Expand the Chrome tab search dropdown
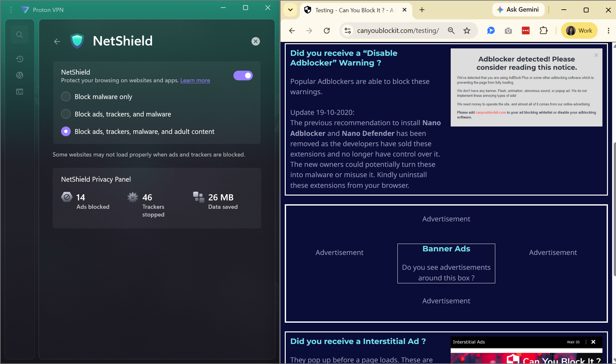Viewport: 616px width, 364px height. 290,10
